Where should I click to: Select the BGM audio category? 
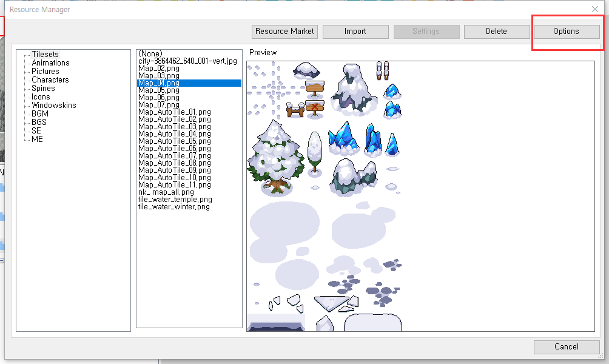point(40,114)
